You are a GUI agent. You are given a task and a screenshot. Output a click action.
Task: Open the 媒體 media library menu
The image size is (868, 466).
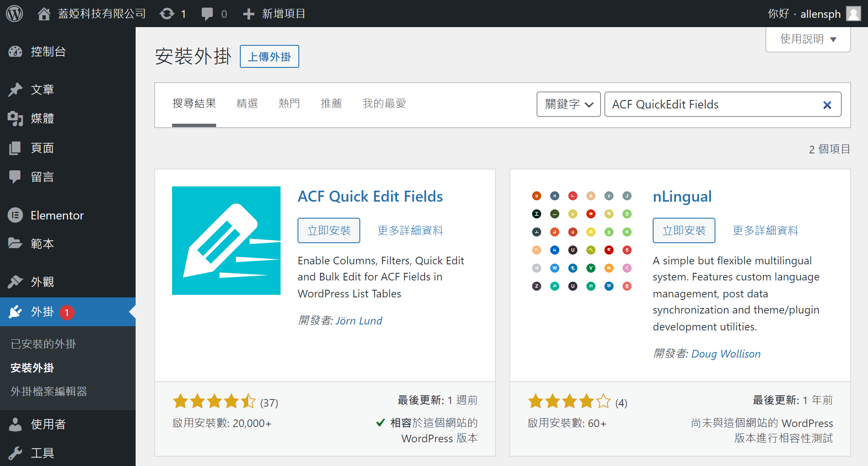42,119
